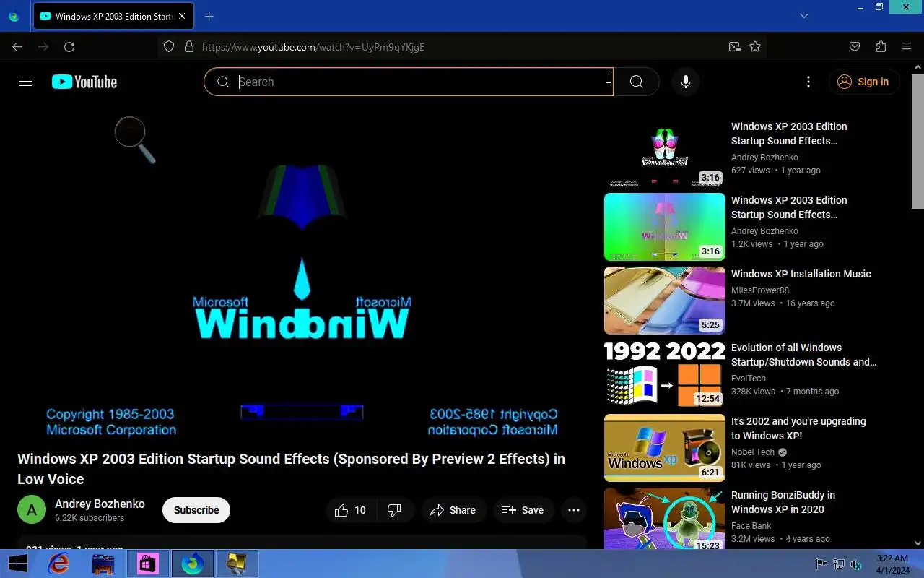Viewport: 924px width, 578px height.
Task: Open picture-in-picture icon in address bar
Action: tap(734, 47)
